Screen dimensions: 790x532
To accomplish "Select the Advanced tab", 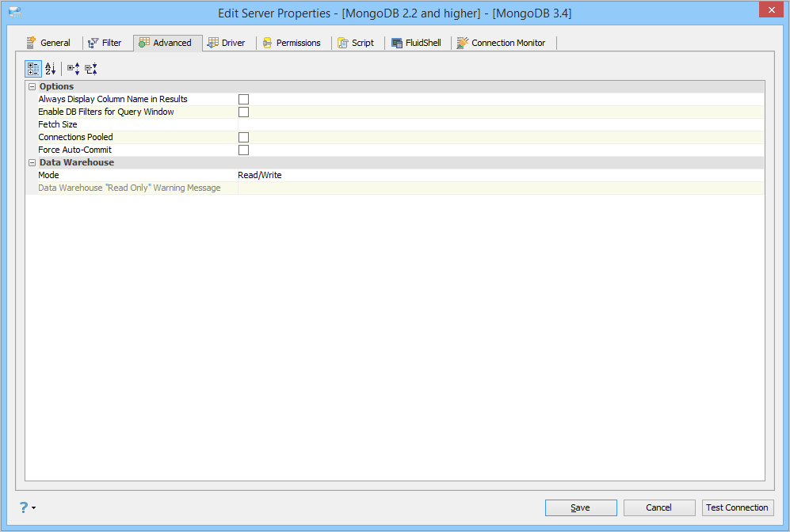I will 167,43.
